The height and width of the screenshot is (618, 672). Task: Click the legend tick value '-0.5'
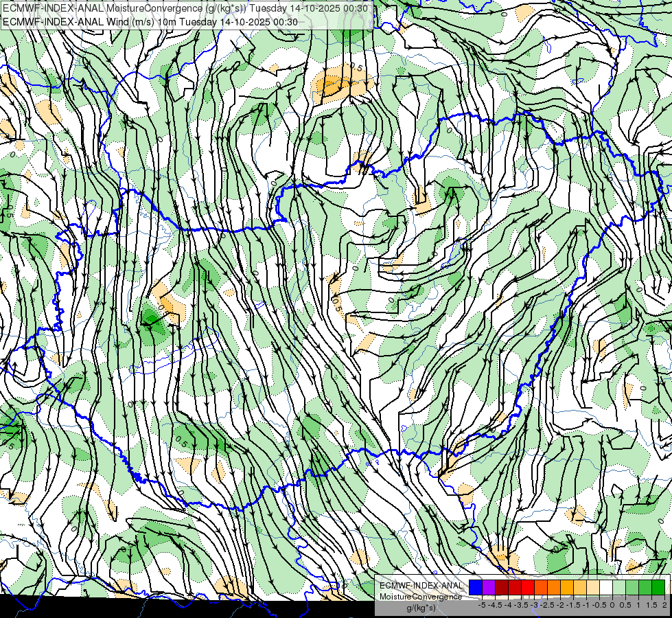(599, 605)
